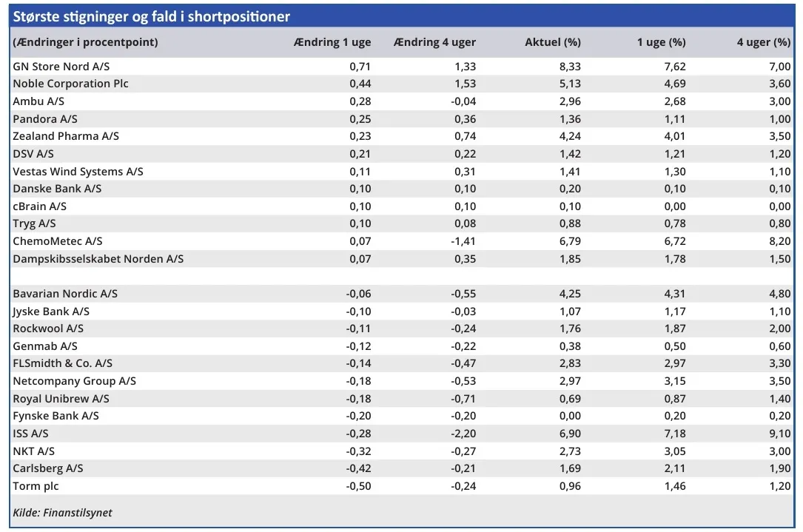Select the 'Ændring 1 uge' column header
Image resolution: width=803 pixels, height=532 pixels.
click(x=332, y=42)
